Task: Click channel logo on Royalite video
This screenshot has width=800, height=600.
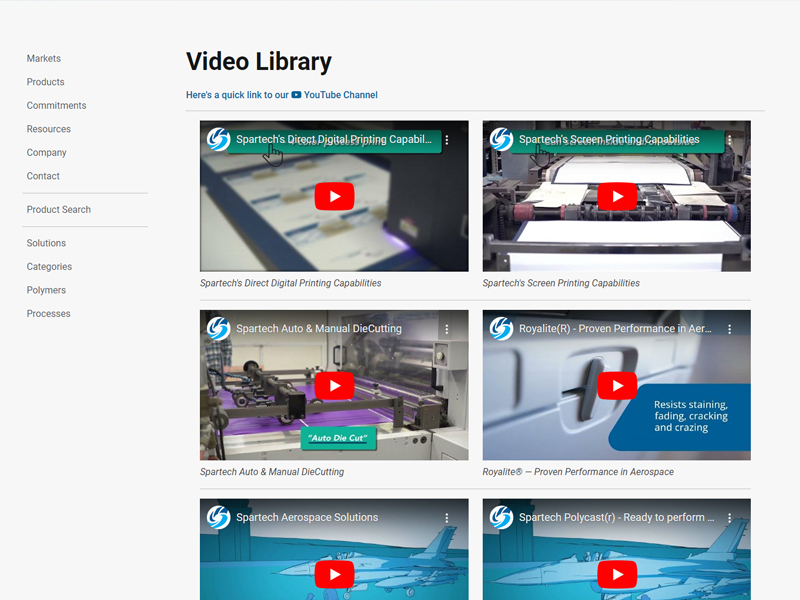Action: point(501,329)
